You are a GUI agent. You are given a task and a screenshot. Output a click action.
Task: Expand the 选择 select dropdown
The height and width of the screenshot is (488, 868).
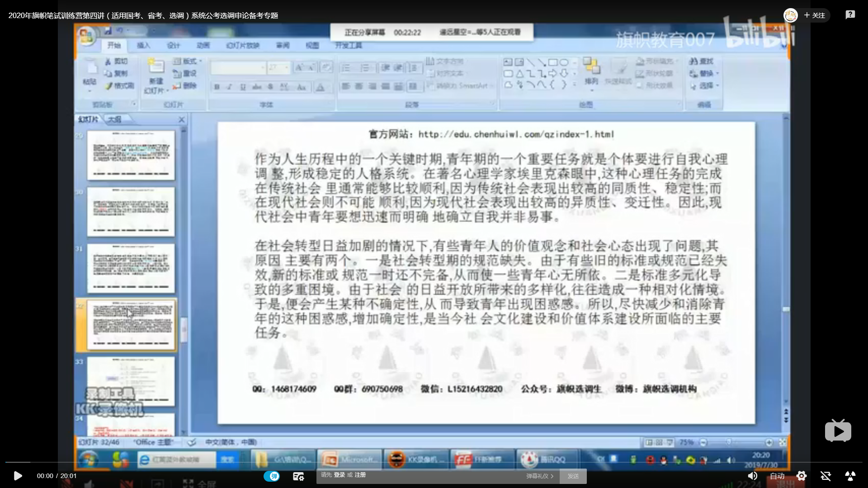coord(704,85)
